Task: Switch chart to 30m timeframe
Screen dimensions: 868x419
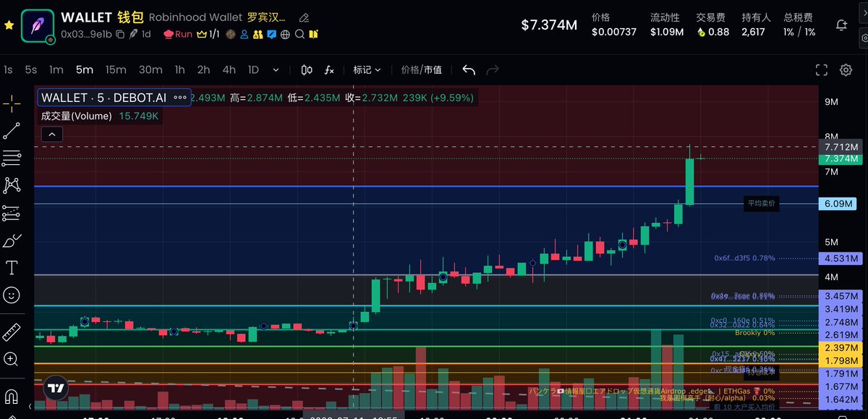Action: (x=150, y=70)
